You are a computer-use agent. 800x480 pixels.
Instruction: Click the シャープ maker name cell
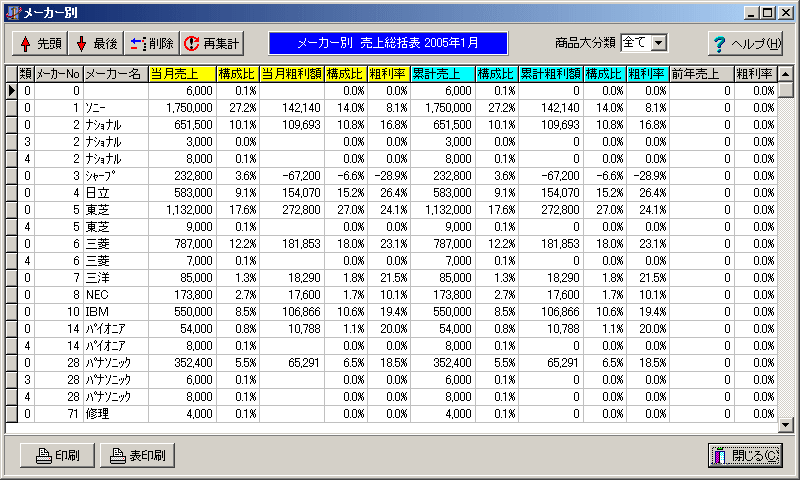pos(116,176)
